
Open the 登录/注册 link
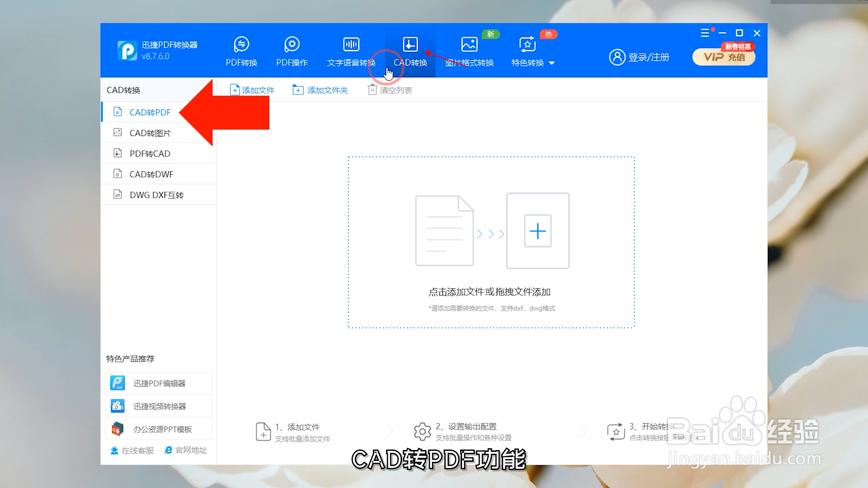(x=648, y=57)
